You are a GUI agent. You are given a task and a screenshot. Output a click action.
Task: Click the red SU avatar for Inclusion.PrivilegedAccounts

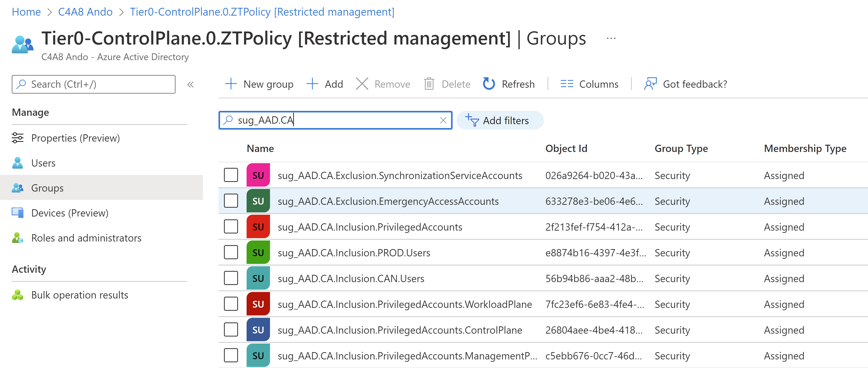pos(258,226)
